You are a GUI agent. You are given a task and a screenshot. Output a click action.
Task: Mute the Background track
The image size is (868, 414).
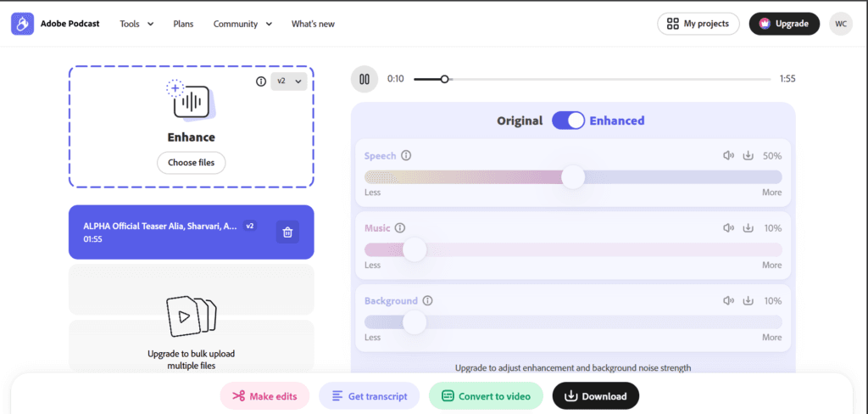tap(728, 301)
